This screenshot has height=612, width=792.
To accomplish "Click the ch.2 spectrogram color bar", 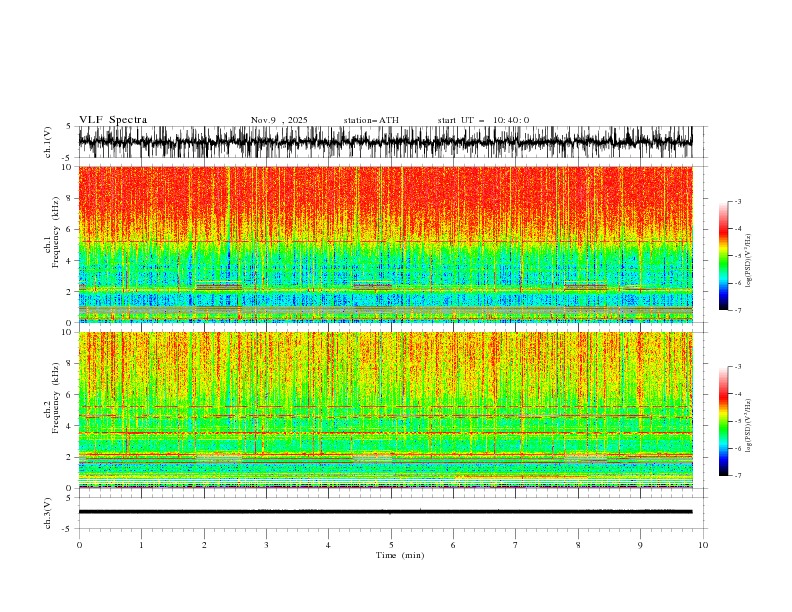I will coord(723,421).
